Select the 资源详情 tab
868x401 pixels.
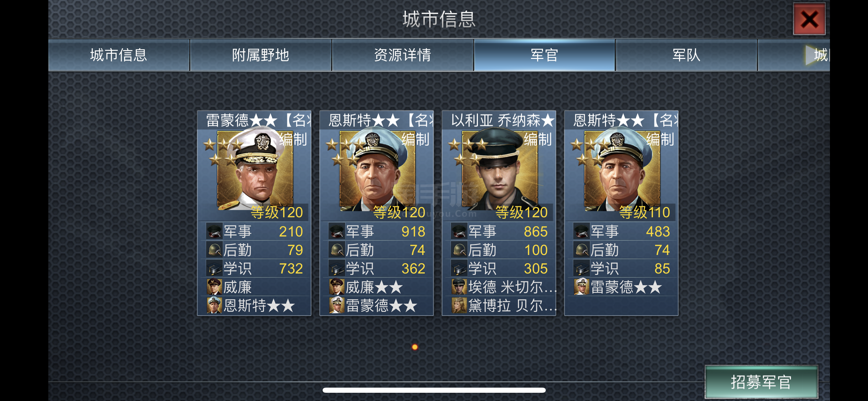pos(402,55)
